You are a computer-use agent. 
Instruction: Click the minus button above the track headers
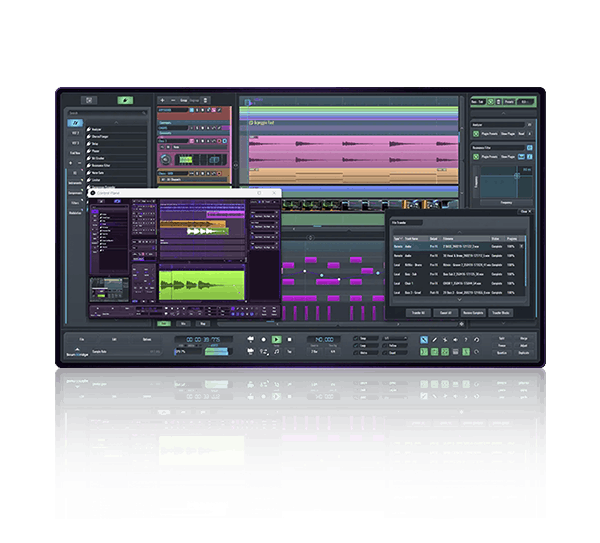[x=173, y=100]
